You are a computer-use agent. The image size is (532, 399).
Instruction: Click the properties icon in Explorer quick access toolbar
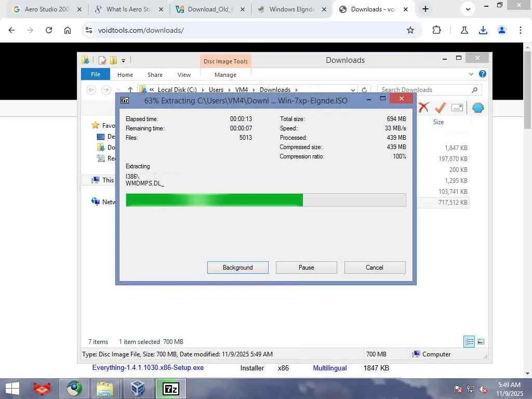click(x=102, y=60)
